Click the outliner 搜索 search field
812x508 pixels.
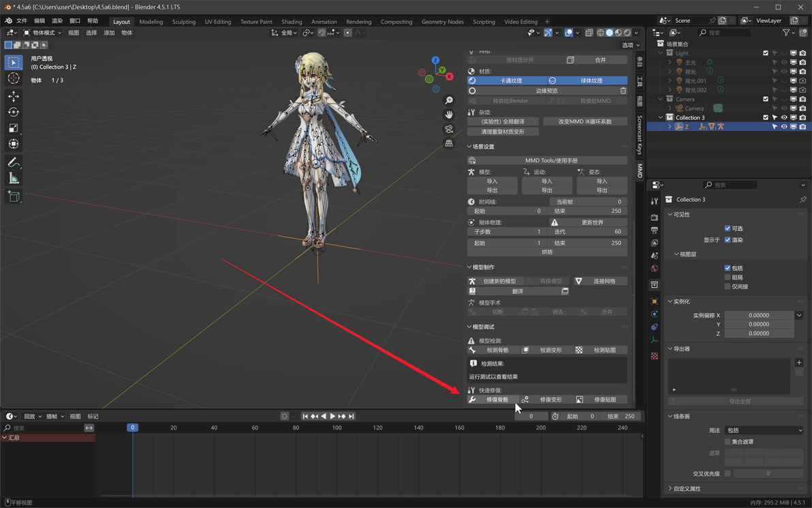click(725, 33)
